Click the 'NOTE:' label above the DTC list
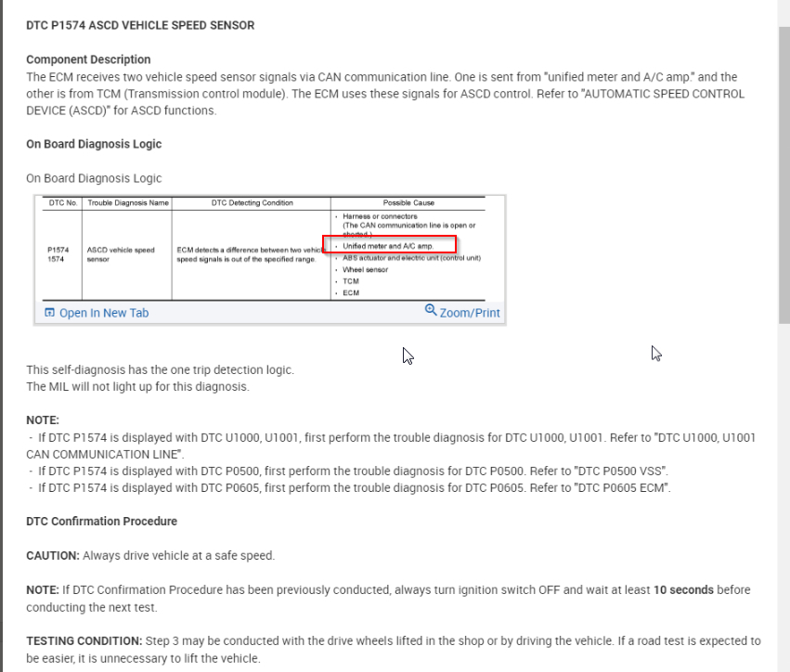 click(43, 420)
